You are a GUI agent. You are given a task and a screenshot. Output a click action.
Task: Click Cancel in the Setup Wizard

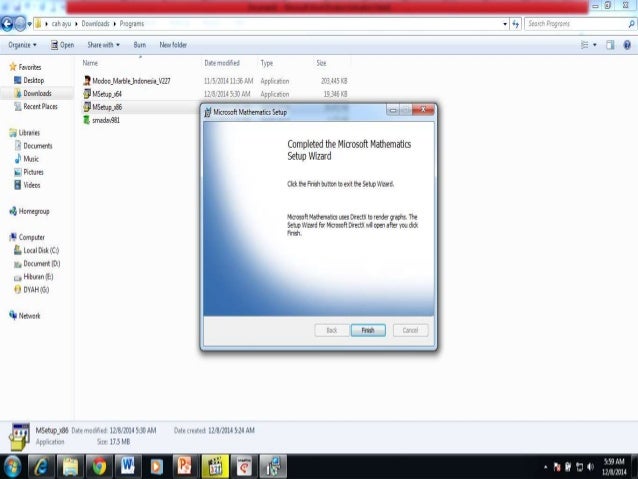(x=410, y=330)
